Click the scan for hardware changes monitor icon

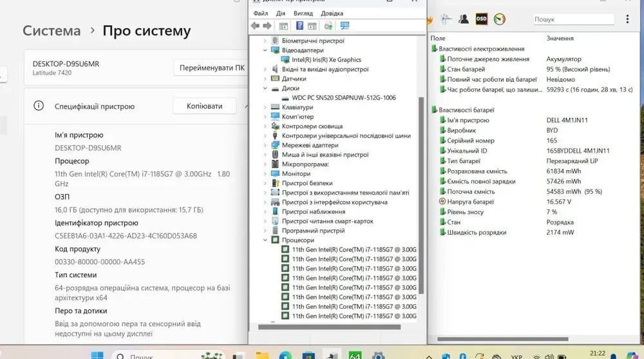pyautogui.click(x=345, y=26)
